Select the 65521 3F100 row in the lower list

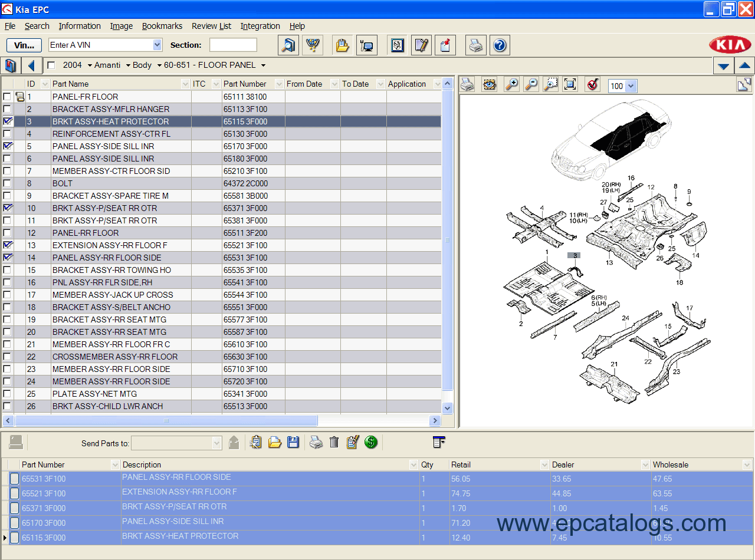(377, 493)
